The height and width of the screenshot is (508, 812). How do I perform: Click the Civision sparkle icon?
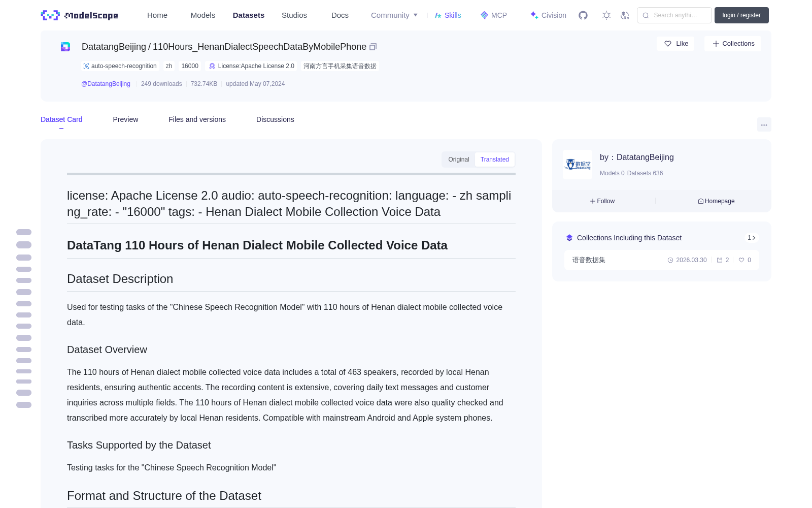534,15
